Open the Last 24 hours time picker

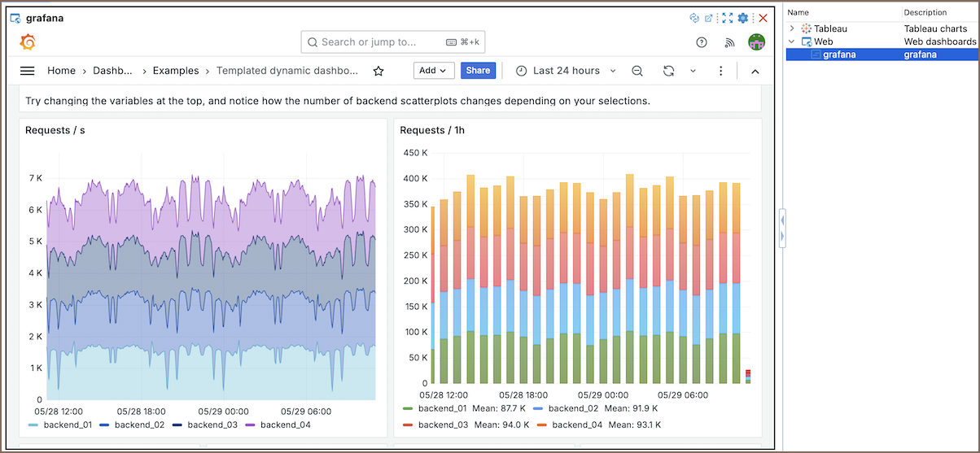[567, 71]
